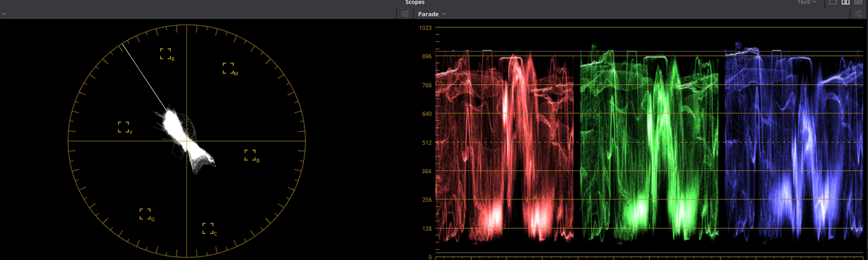The width and height of the screenshot is (868, 260).
Task: Switch to single scope view layout
Action: pyautogui.click(x=833, y=3)
